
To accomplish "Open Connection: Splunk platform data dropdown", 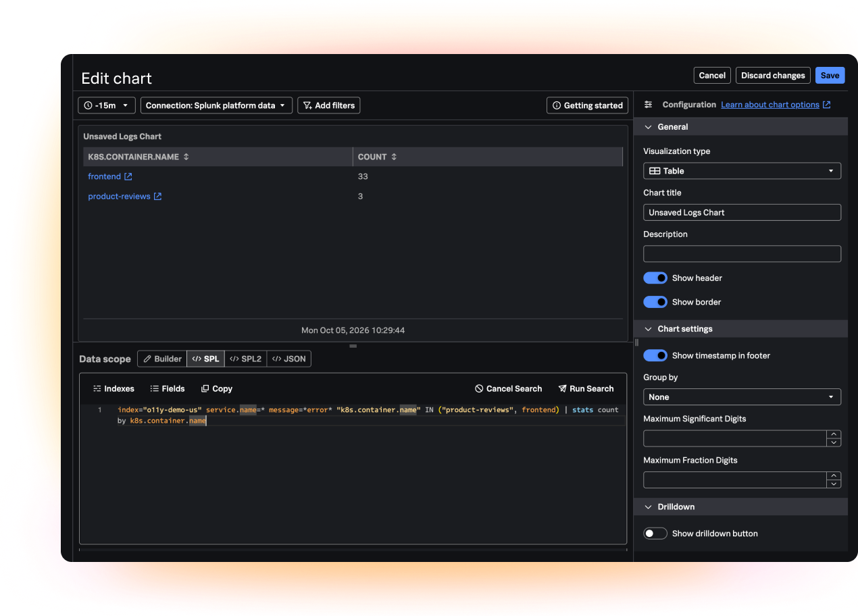I will (x=216, y=105).
